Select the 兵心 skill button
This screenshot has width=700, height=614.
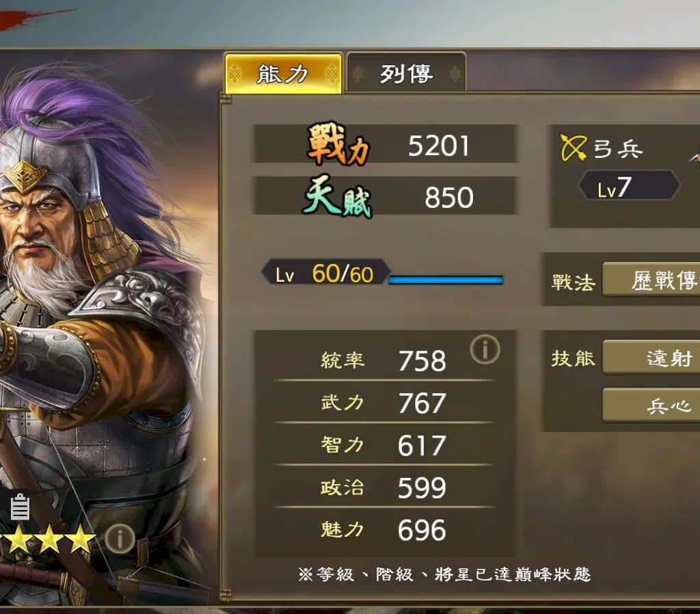651,405
